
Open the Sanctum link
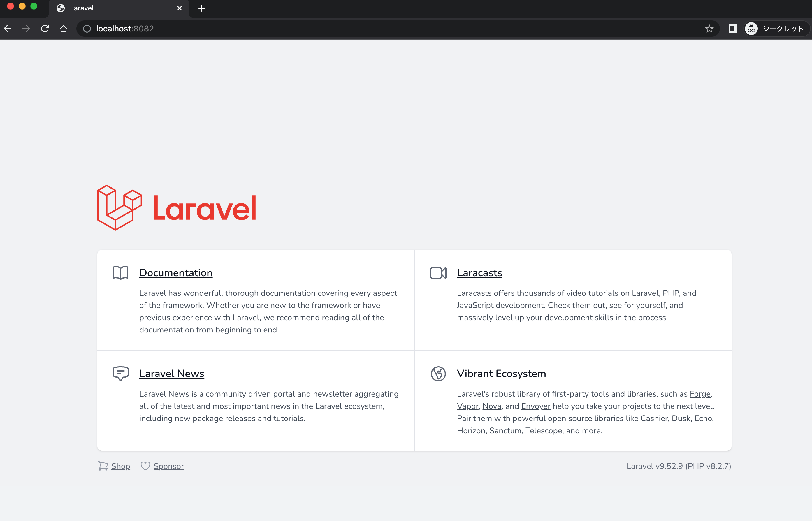(x=505, y=431)
